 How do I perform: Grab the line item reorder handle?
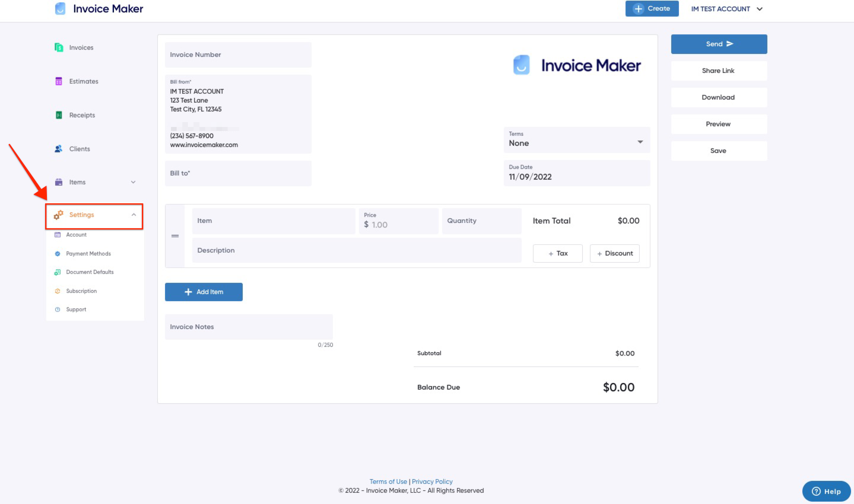[175, 236]
